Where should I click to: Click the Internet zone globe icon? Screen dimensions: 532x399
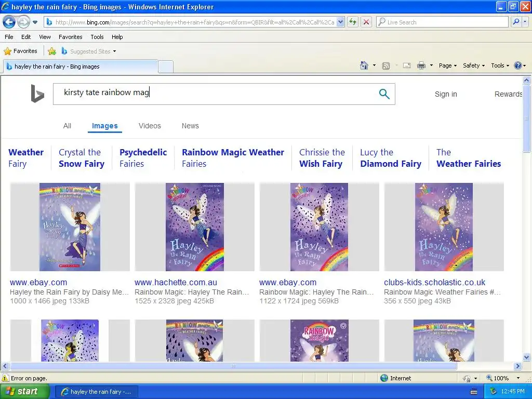(x=384, y=378)
